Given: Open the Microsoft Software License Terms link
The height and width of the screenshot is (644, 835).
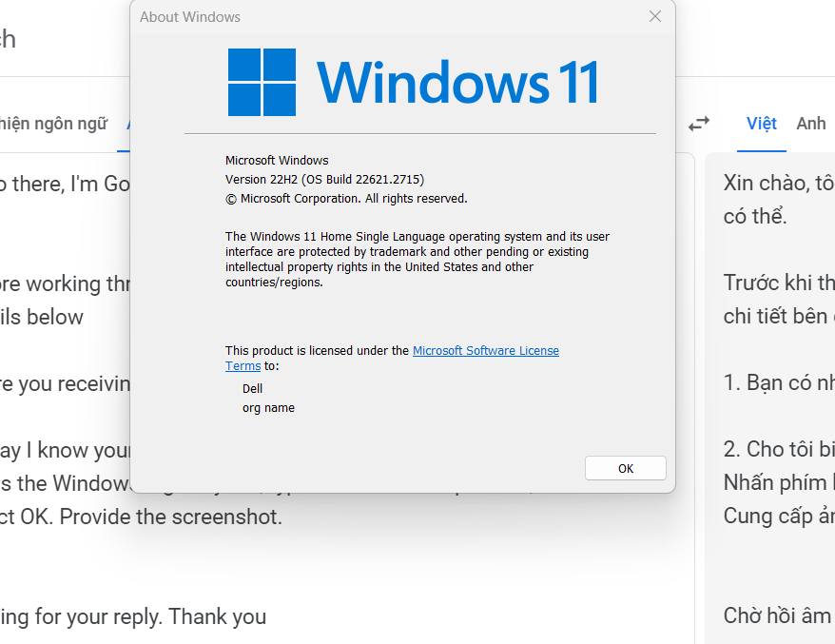Looking at the screenshot, I should tap(392, 358).
